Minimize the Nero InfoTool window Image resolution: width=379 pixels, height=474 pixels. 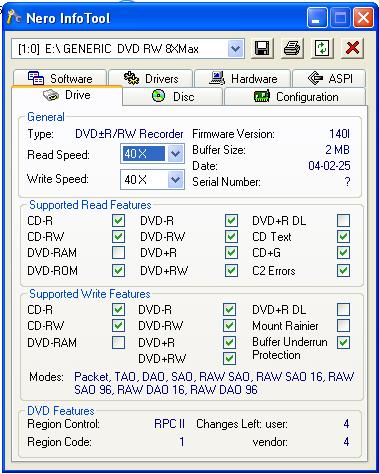pos(317,17)
